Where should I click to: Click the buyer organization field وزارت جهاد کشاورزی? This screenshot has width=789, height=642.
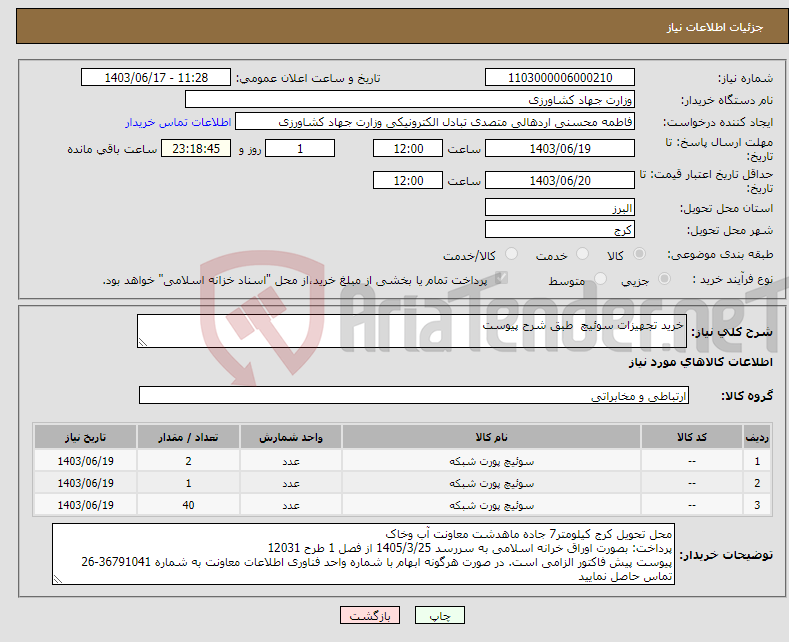(410, 100)
